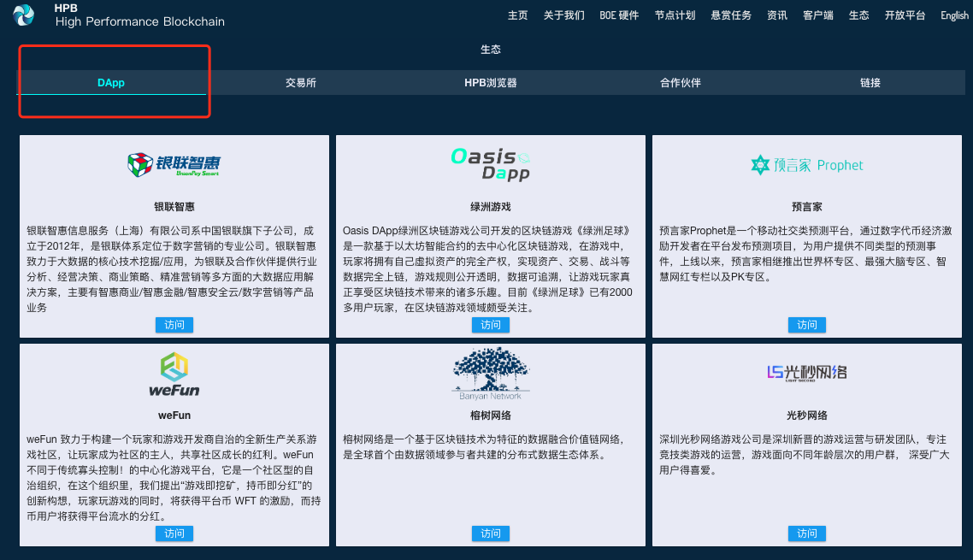
Task: Open 关于我们 navigation item
Action: (x=564, y=15)
